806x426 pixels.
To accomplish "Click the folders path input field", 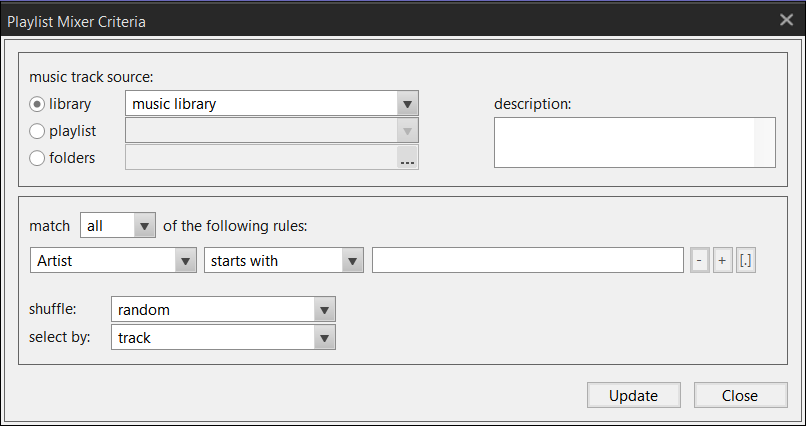I will [260, 158].
